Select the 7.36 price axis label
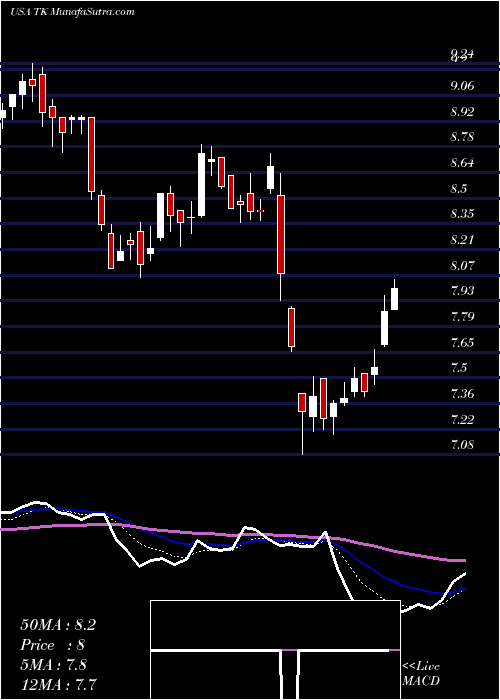 tap(462, 394)
